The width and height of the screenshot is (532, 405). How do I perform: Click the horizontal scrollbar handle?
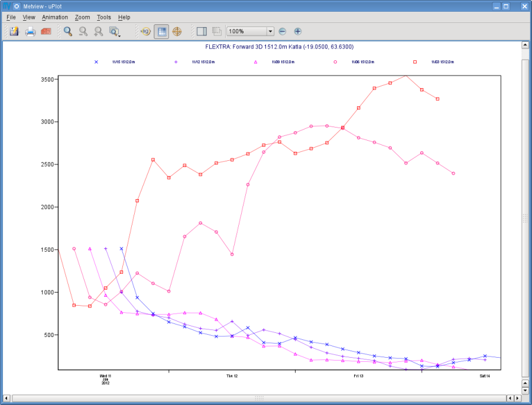[259, 398]
